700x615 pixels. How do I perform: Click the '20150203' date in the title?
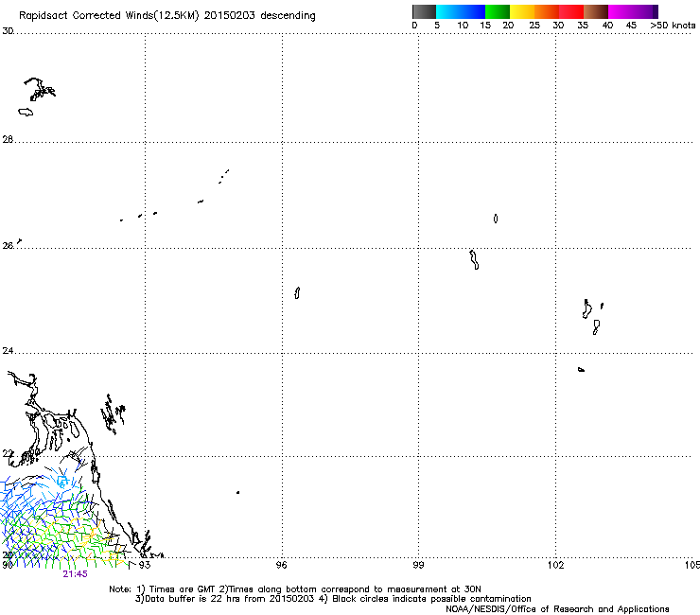click(230, 16)
